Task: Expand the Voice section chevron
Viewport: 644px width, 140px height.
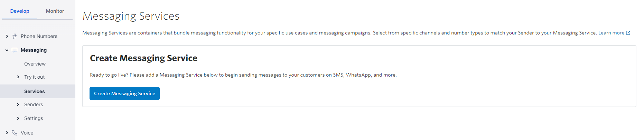Action: (7, 133)
